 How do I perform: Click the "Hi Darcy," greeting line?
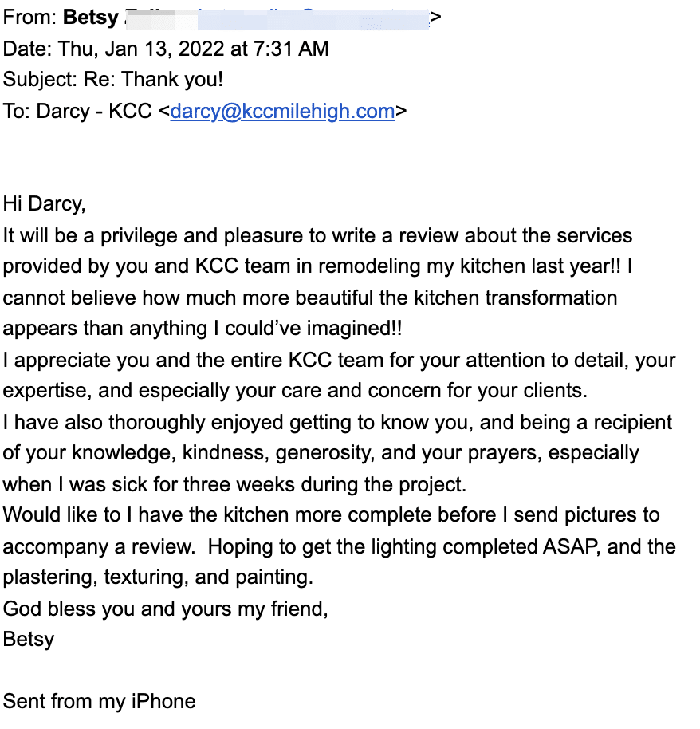[x=44, y=203]
